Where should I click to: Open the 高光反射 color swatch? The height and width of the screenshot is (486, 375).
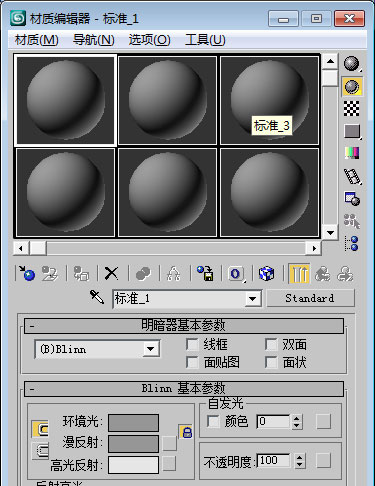click(x=133, y=465)
